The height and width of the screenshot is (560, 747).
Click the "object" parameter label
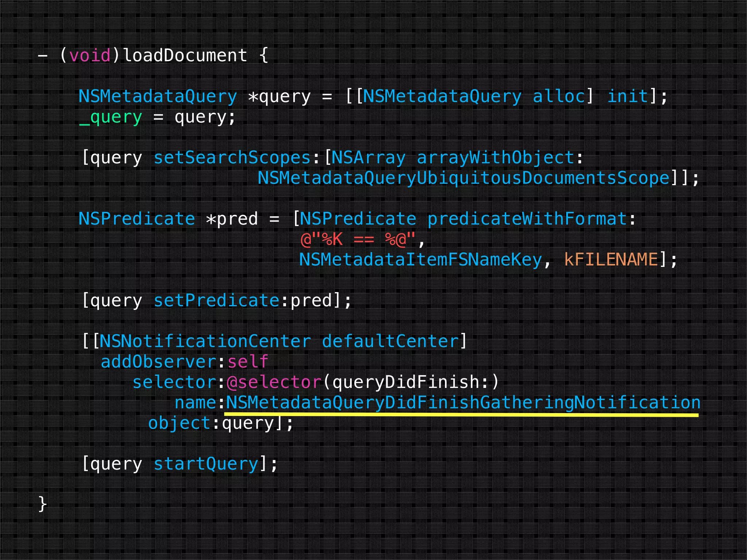click(x=179, y=423)
